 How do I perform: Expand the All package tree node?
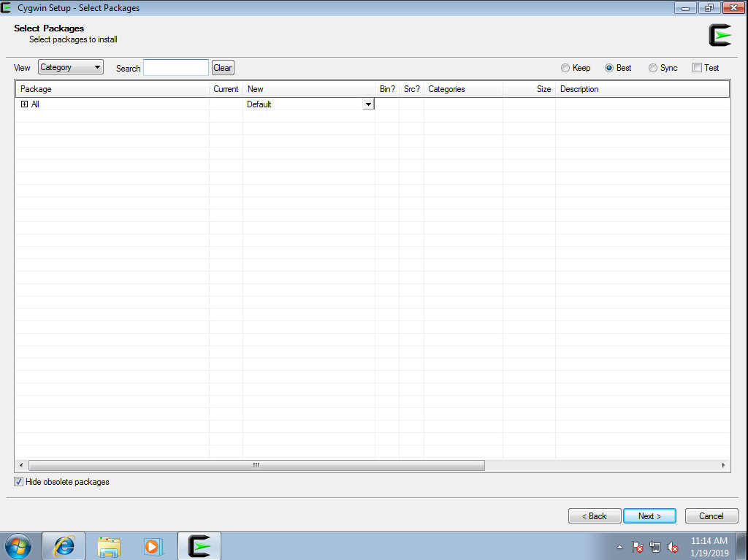coord(24,104)
